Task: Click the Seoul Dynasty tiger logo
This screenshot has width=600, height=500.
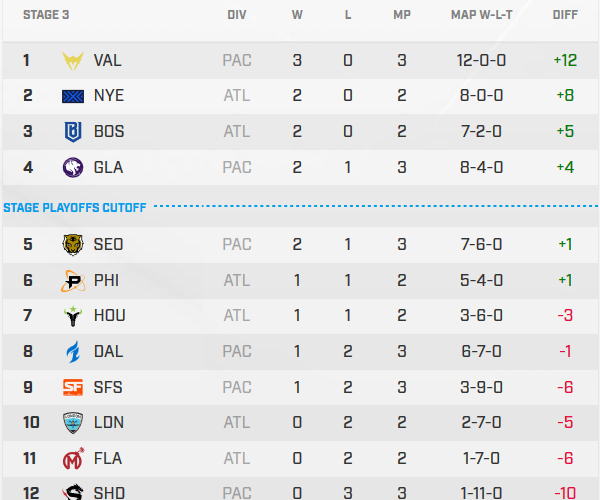Action: pyautogui.click(x=73, y=244)
